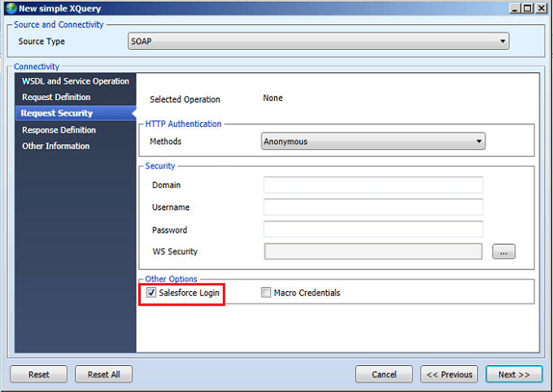Go to WSDL and Service Operation step
Image resolution: width=553 pixels, height=392 pixels.
pos(76,81)
